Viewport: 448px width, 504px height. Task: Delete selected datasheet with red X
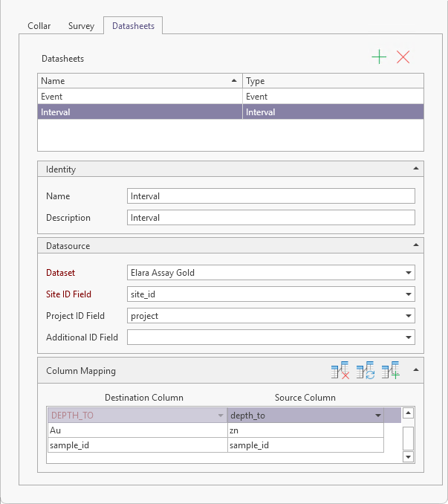403,57
